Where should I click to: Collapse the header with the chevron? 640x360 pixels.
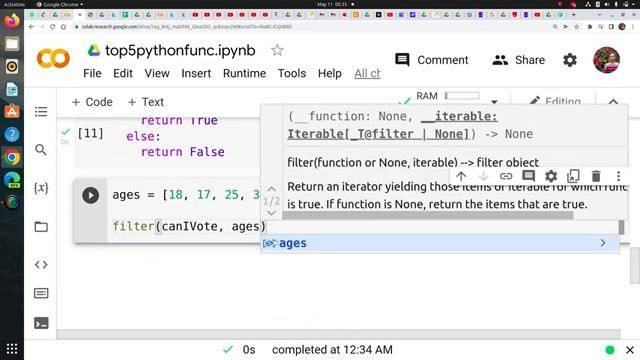pos(613,102)
